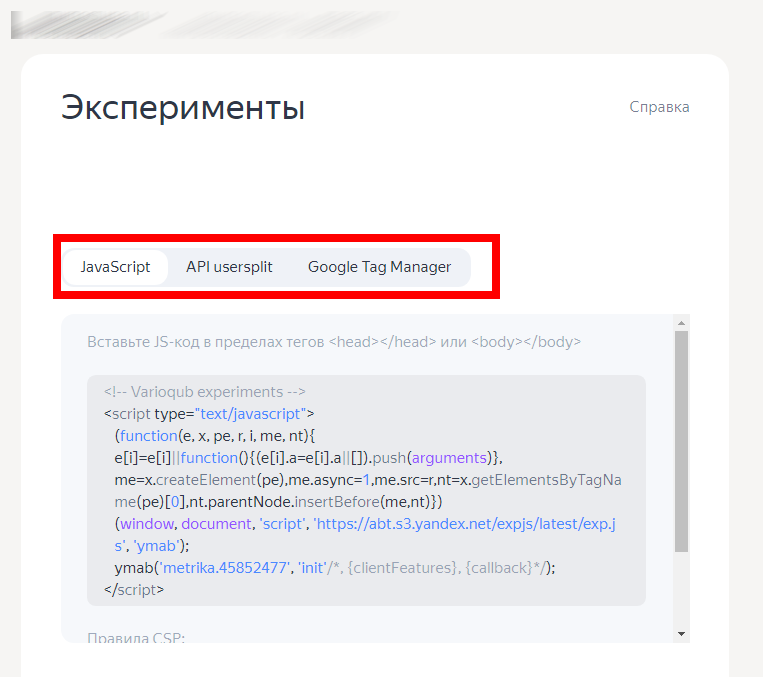The height and width of the screenshot is (677, 763).
Task: Click the closing </script> tag line
Action: pyautogui.click(x=134, y=590)
